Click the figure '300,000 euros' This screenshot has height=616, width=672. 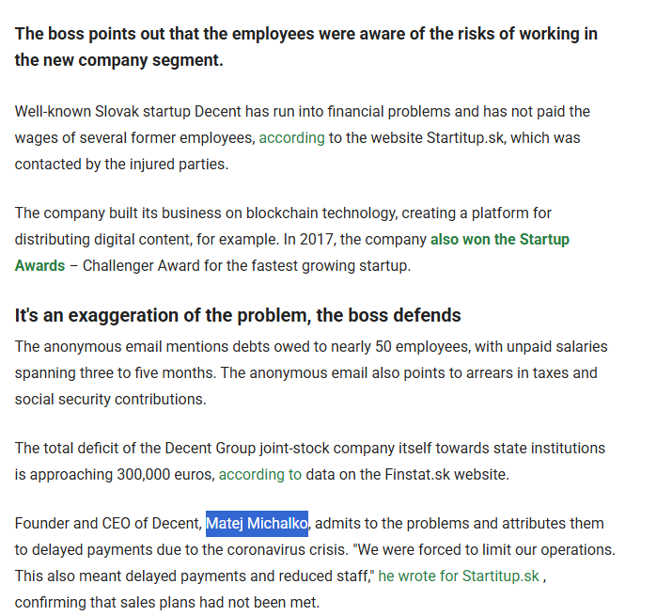[x=165, y=474]
